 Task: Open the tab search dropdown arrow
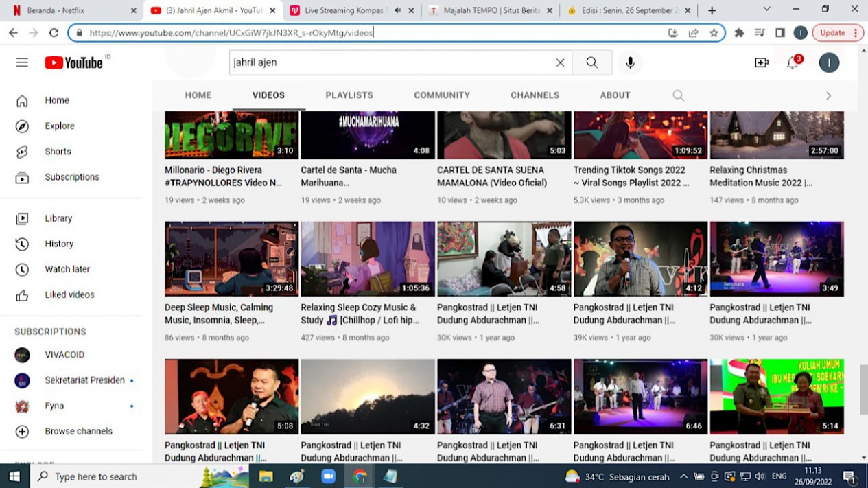(766, 10)
